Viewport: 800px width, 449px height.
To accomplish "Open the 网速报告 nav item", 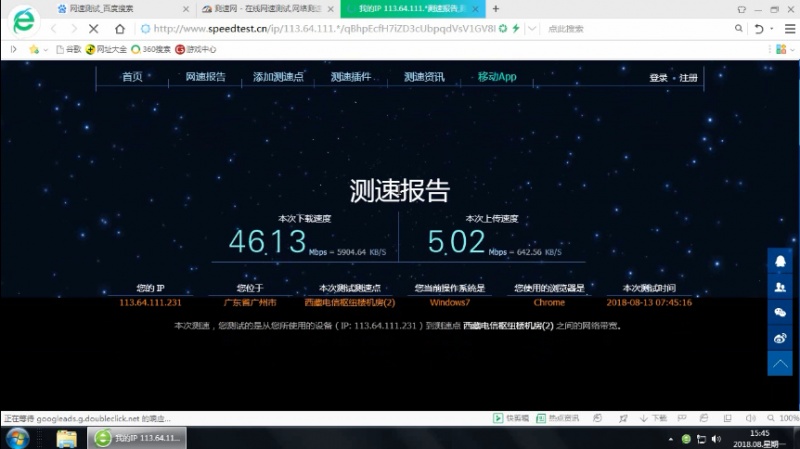I will 205,77.
